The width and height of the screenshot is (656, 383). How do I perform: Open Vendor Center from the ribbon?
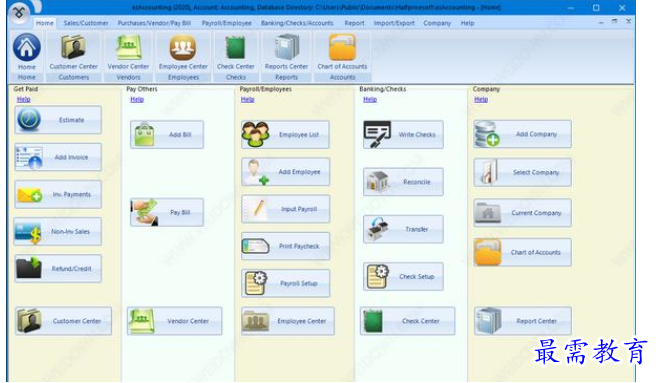tap(128, 51)
